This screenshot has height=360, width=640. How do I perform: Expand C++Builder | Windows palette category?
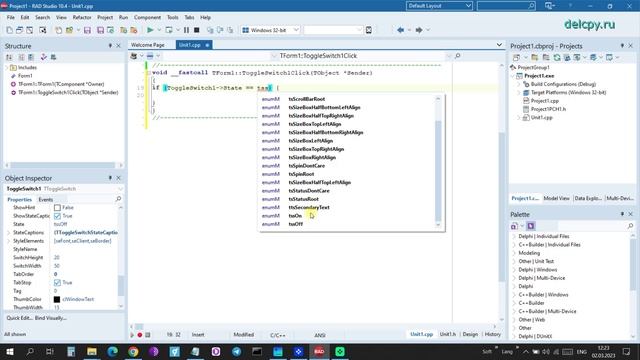click(514, 295)
